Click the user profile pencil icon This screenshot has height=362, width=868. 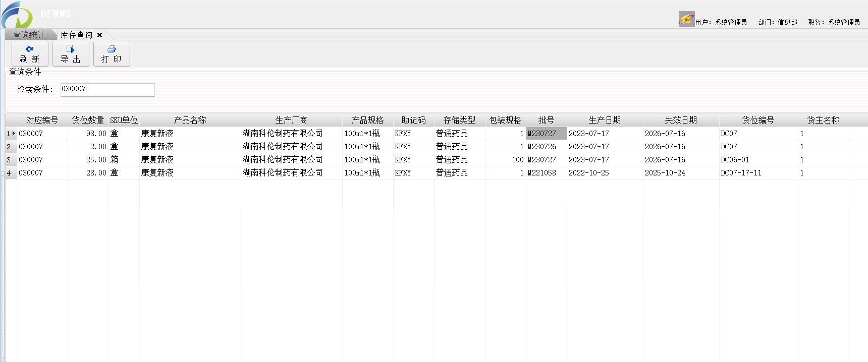coord(686,19)
